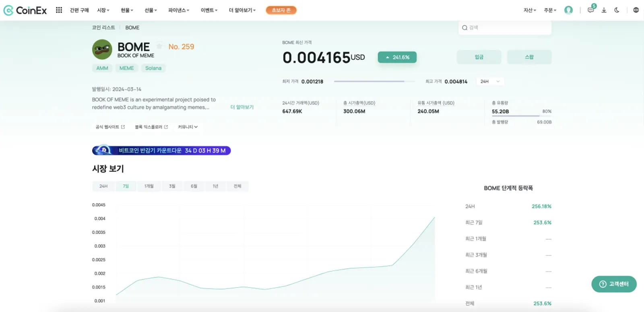Click the CoinEx logo in the header
This screenshot has height=312, width=644.
(x=25, y=10)
